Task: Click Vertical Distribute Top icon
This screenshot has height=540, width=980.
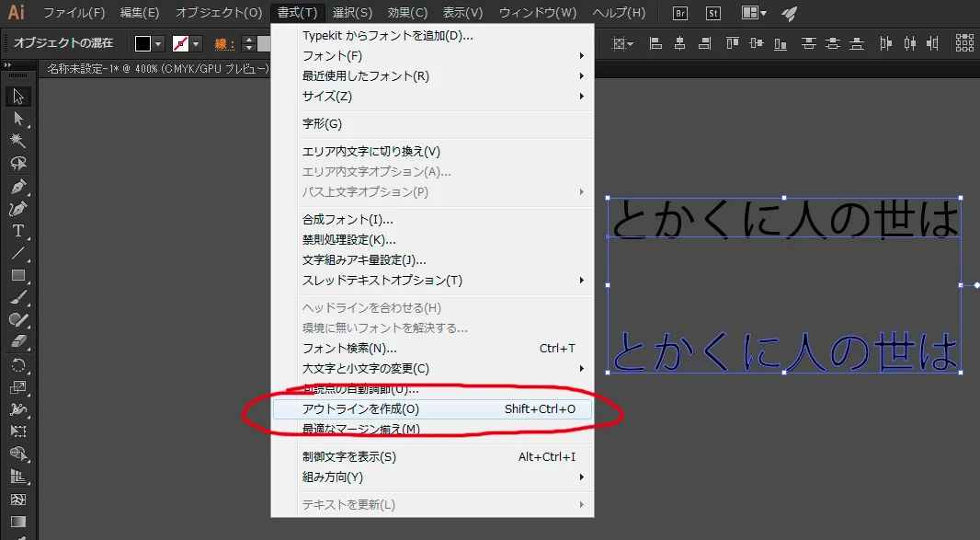Action: (809, 43)
